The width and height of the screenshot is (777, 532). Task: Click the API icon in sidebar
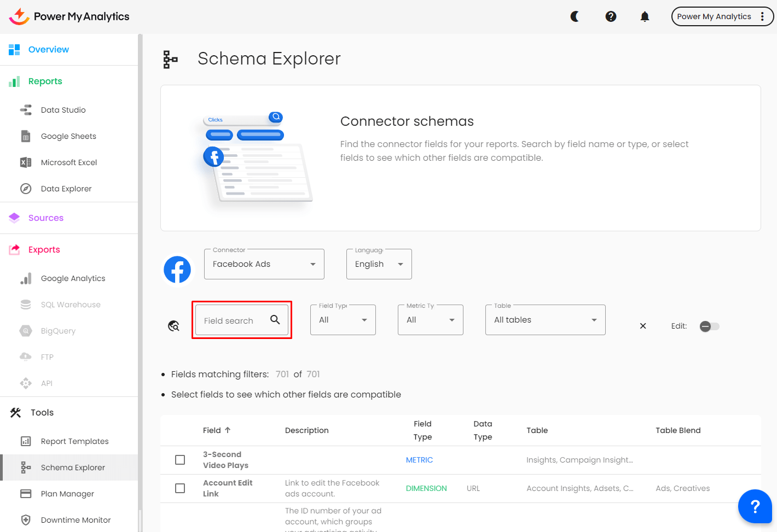[26, 383]
